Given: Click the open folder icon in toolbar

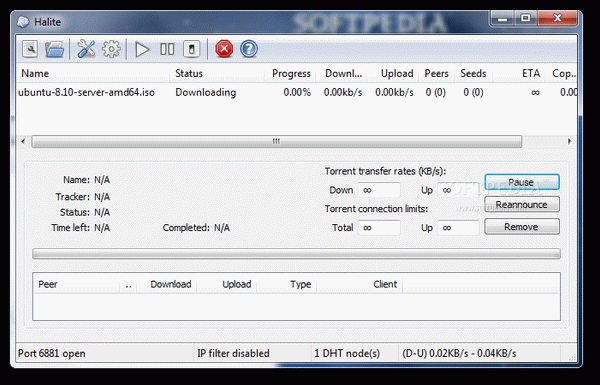Looking at the screenshot, I should point(54,49).
